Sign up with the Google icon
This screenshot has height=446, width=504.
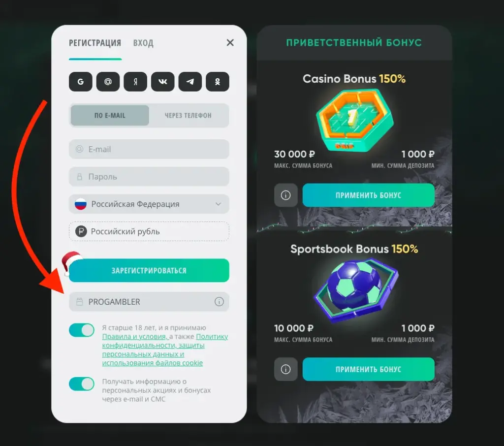click(80, 82)
